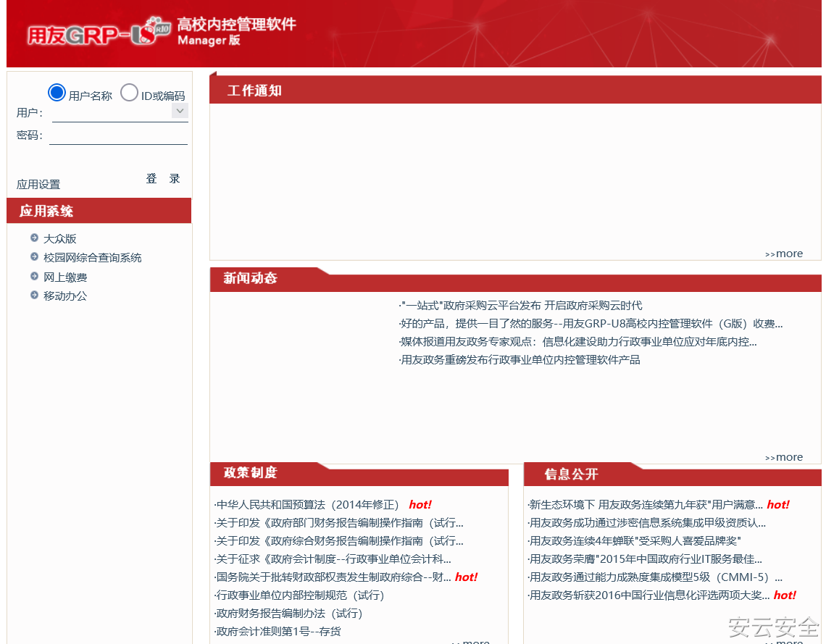This screenshot has width=826, height=644.
Task: Click the bullet icon beside 网上缴费
Action: point(34,277)
